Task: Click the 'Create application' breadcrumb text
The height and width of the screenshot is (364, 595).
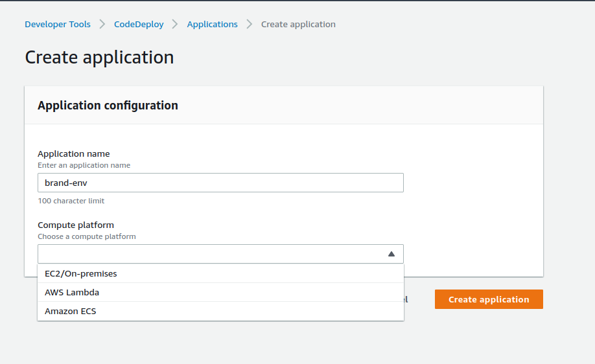Action: click(x=298, y=24)
